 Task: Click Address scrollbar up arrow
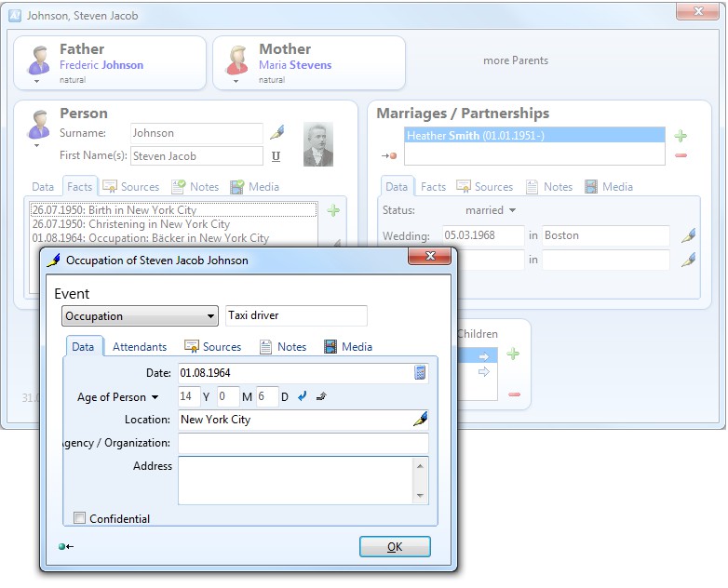(420, 465)
